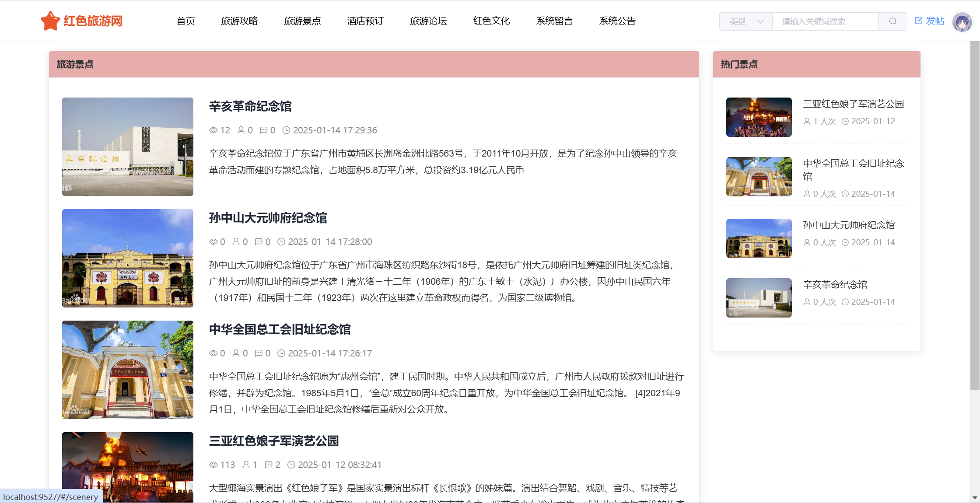The image size is (980, 503).
Task: Click the chevron arrow in 类型 box
Action: click(761, 21)
